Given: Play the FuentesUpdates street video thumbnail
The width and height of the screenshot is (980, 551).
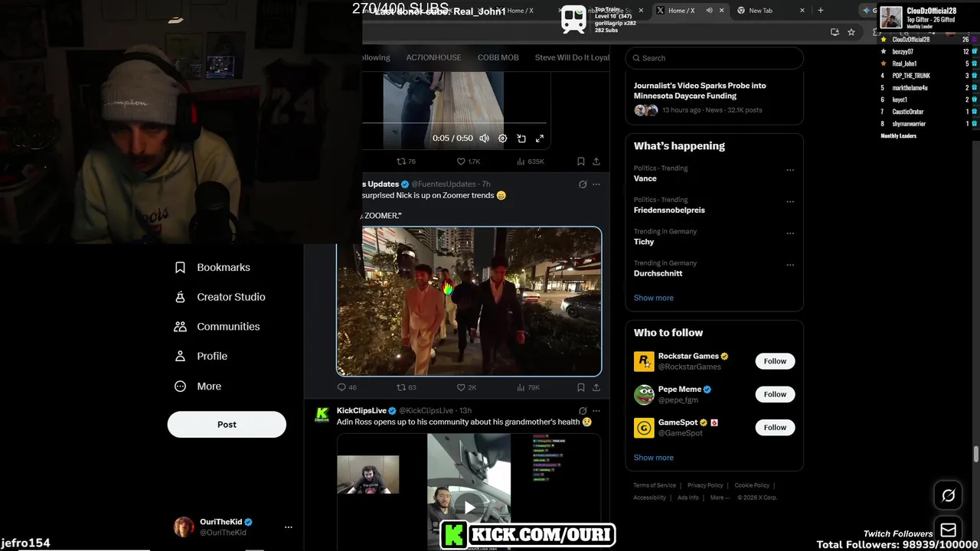Looking at the screenshot, I should click(469, 302).
